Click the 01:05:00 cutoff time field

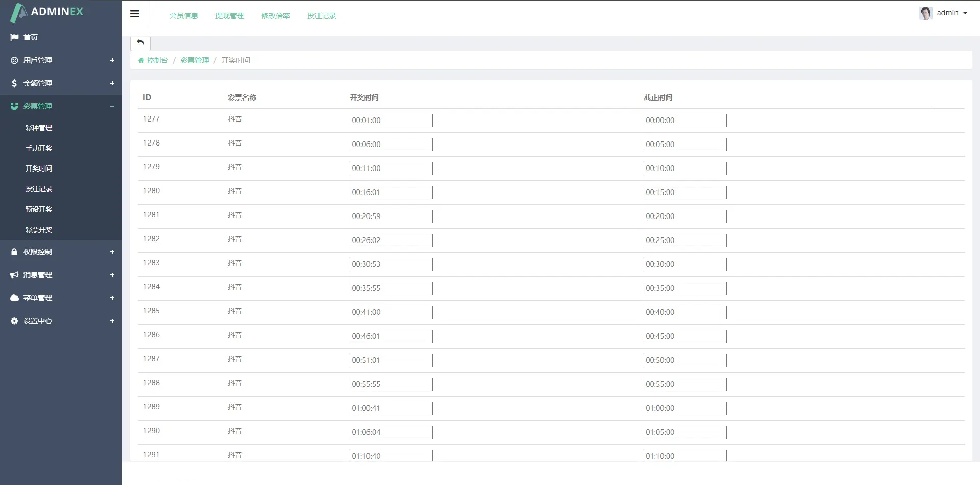coord(685,432)
